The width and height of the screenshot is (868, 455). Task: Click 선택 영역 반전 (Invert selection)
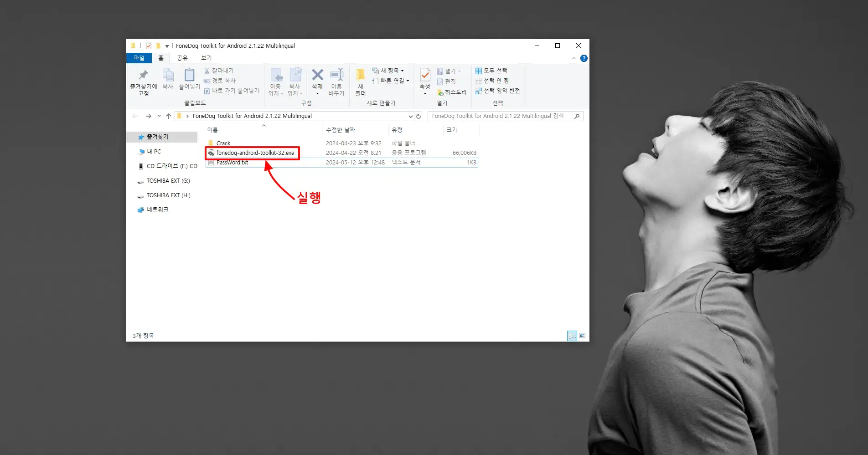[497, 91]
